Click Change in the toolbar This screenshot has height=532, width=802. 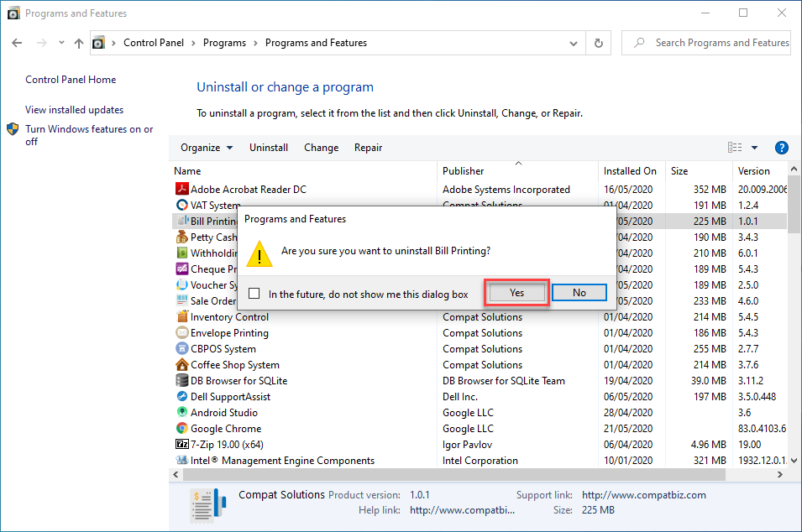click(x=321, y=148)
